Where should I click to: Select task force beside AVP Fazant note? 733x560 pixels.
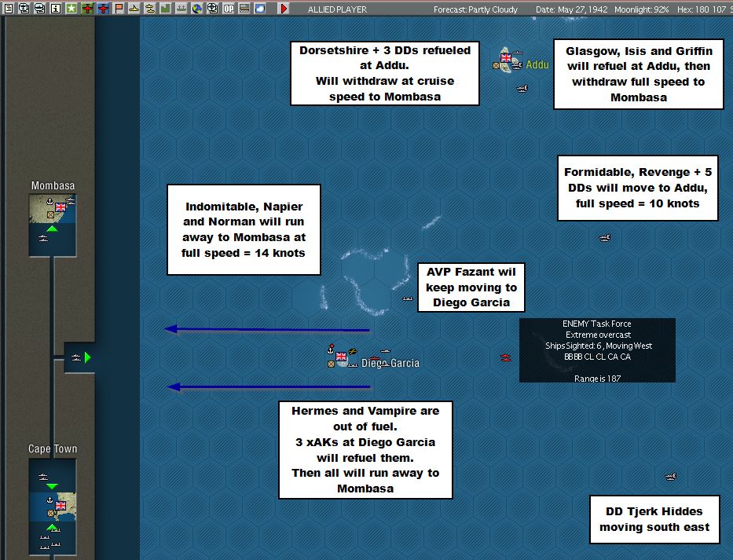(408, 298)
